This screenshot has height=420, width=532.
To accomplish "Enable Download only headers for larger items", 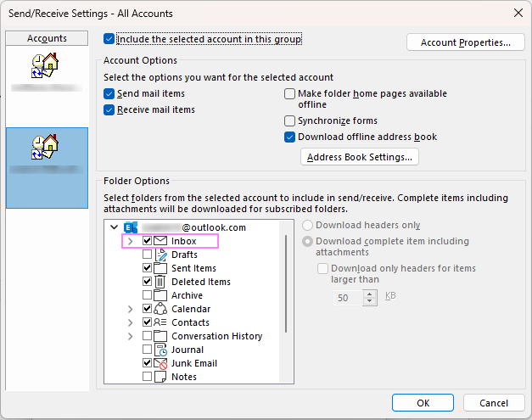I will [x=322, y=269].
